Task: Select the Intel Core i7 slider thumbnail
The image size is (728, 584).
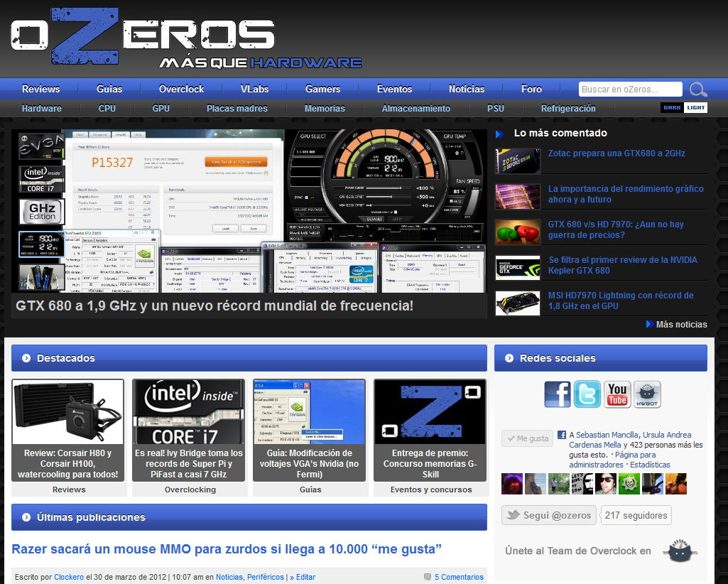Action: coord(41,179)
